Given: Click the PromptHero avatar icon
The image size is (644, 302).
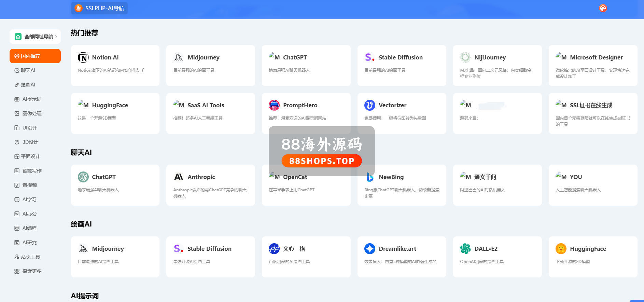Looking at the screenshot, I should [274, 105].
